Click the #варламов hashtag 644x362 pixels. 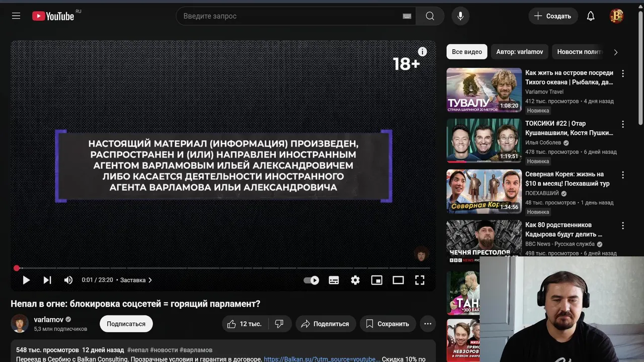coord(196,350)
